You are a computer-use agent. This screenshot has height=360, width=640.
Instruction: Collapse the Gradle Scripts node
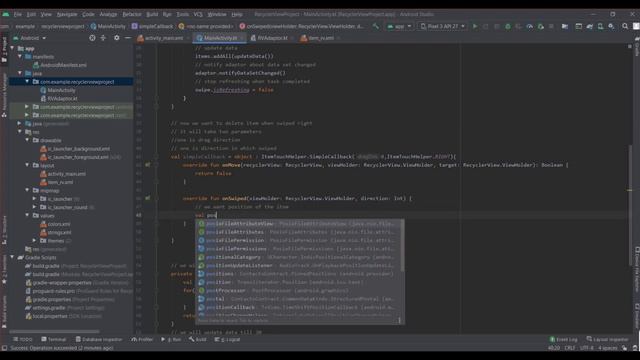[12, 257]
